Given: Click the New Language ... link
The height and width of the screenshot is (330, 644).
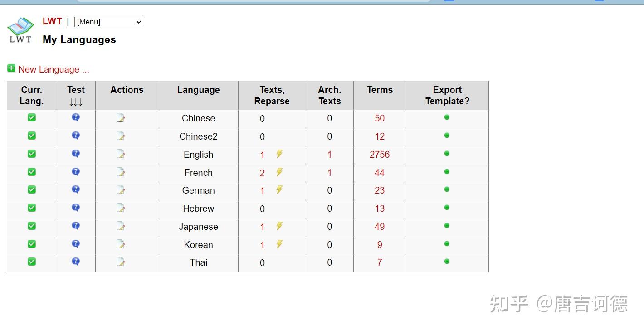Looking at the screenshot, I should 54,69.
